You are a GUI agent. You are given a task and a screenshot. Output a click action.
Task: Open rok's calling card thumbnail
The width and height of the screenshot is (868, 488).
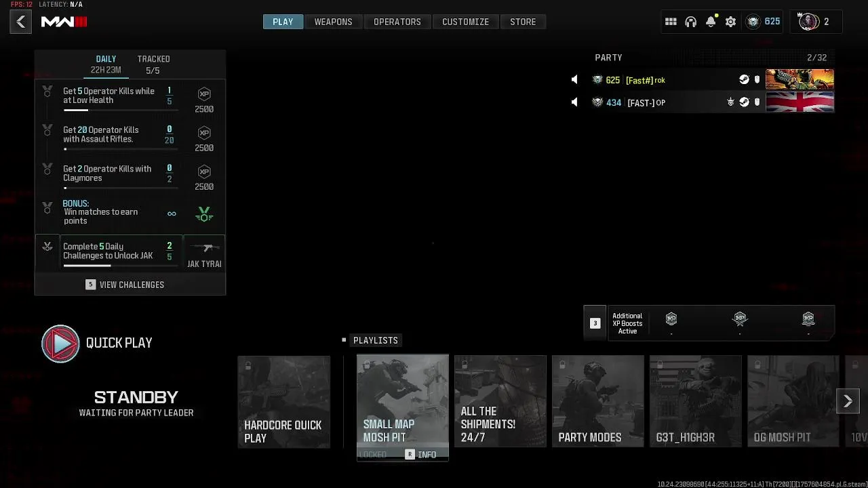[x=800, y=80]
